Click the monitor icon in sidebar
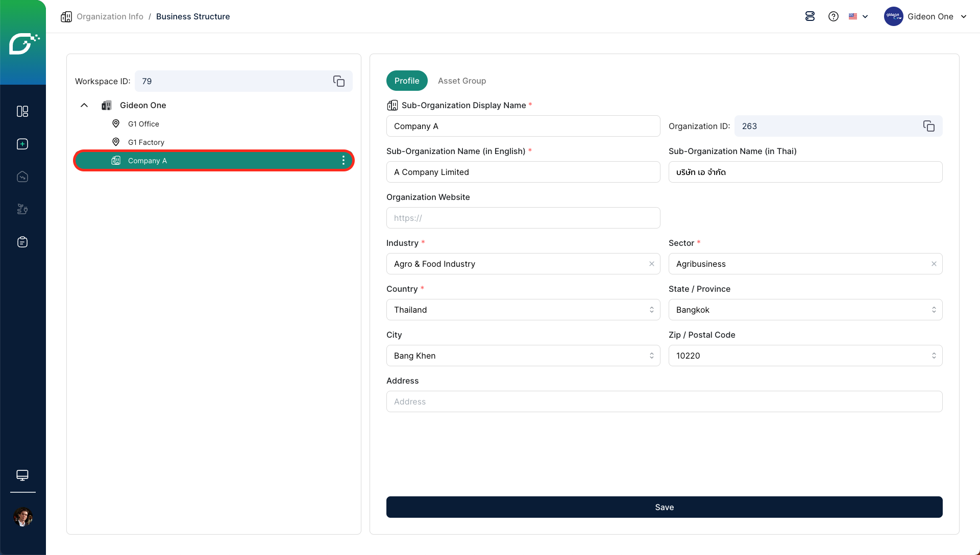This screenshot has width=980, height=555. click(22, 475)
